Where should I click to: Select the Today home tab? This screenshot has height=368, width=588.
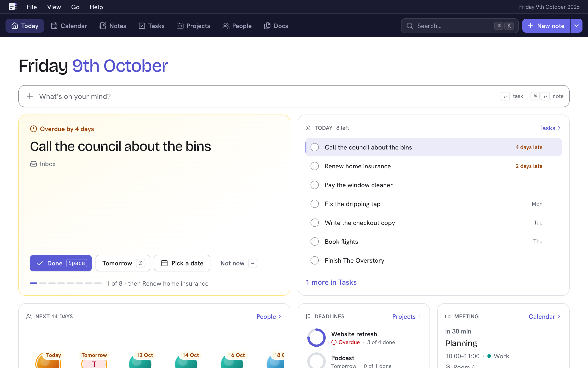(25, 26)
